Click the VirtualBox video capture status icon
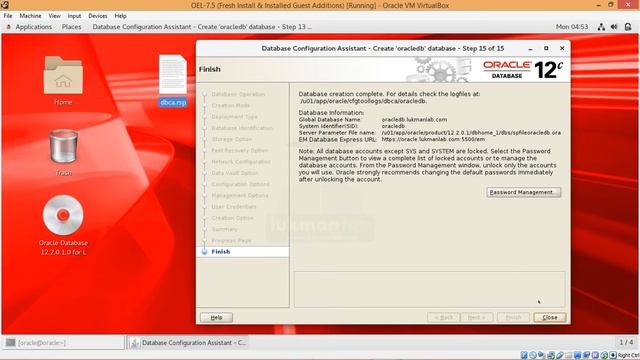This screenshot has width=640, height=360. pyautogui.click(x=586, y=355)
